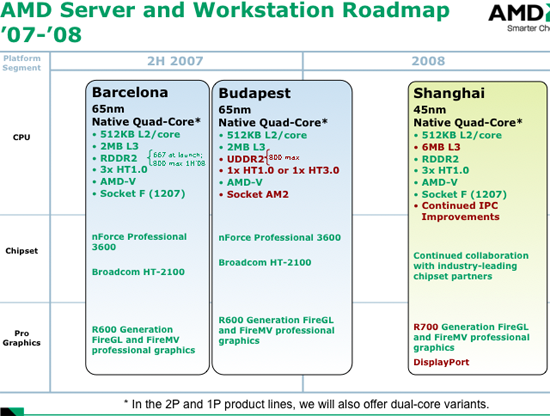Click the Budapest heading
This screenshot has width=550, height=416.
point(254,93)
